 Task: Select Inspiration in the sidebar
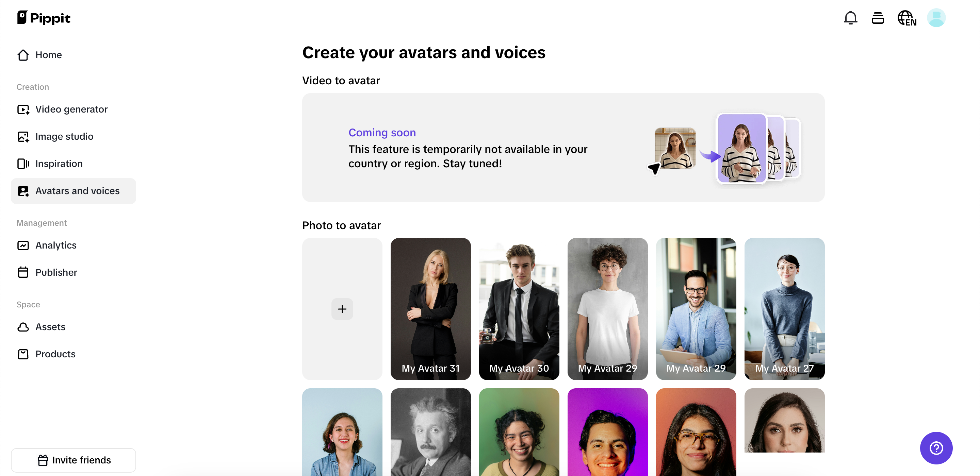pyautogui.click(x=73, y=164)
